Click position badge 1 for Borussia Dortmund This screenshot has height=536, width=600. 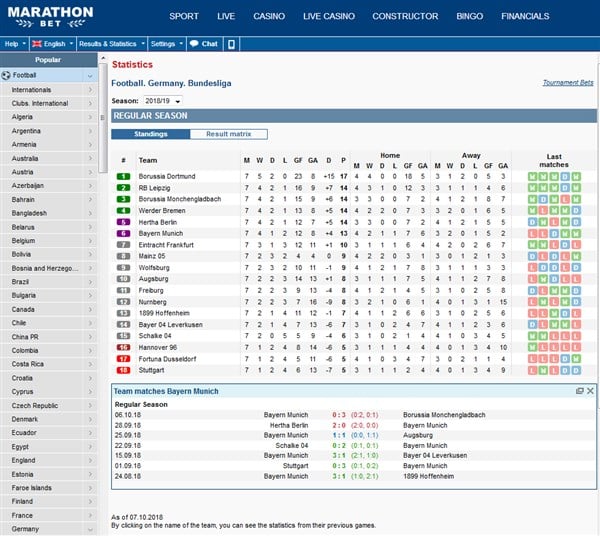pos(123,176)
